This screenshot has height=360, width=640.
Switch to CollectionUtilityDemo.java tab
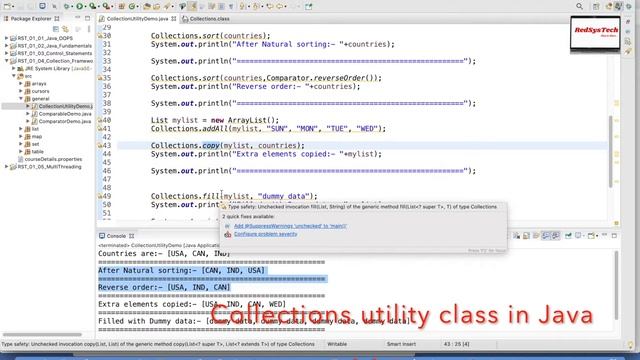tap(137, 19)
